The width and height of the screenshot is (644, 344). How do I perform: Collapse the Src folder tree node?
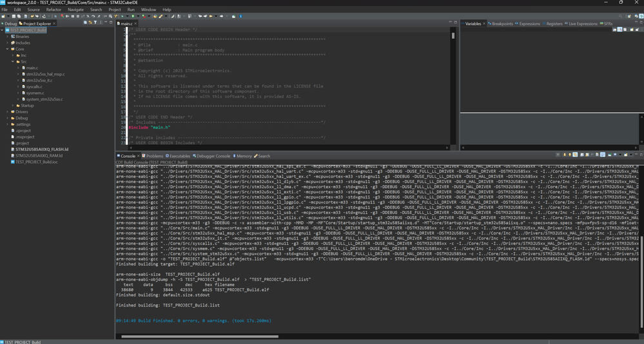(13, 62)
